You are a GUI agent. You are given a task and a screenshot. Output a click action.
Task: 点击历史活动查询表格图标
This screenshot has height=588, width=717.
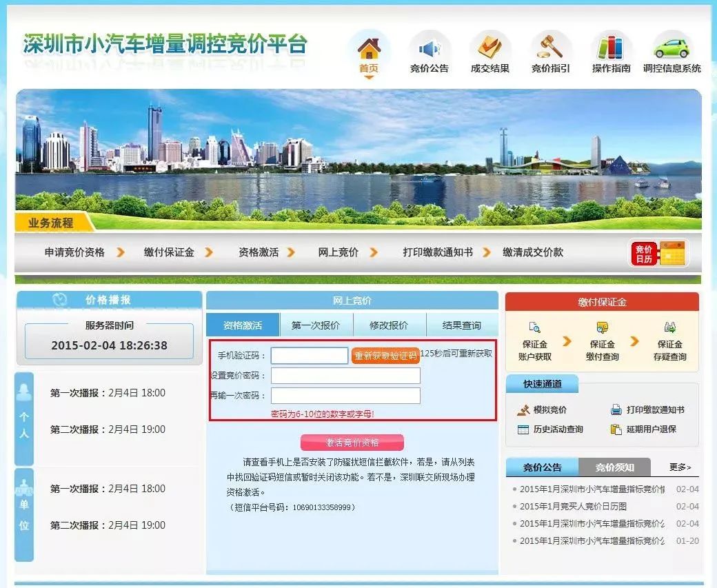tap(522, 430)
